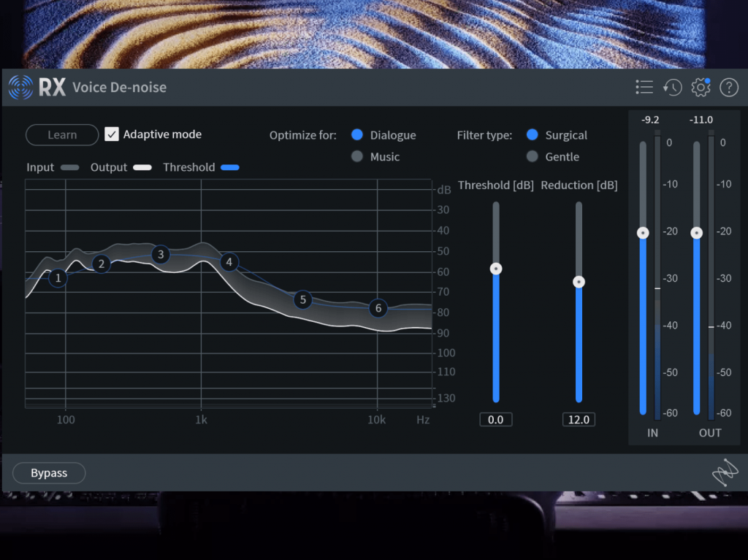The image size is (748, 560).
Task: Select threshold node 4 on the spectrum
Action: pyautogui.click(x=229, y=262)
